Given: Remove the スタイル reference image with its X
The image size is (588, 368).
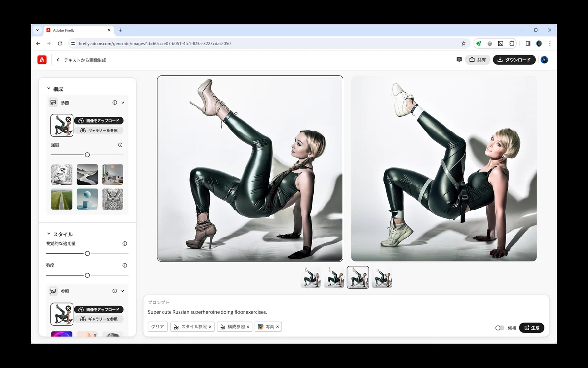Looking at the screenshot, I should tap(68, 308).
